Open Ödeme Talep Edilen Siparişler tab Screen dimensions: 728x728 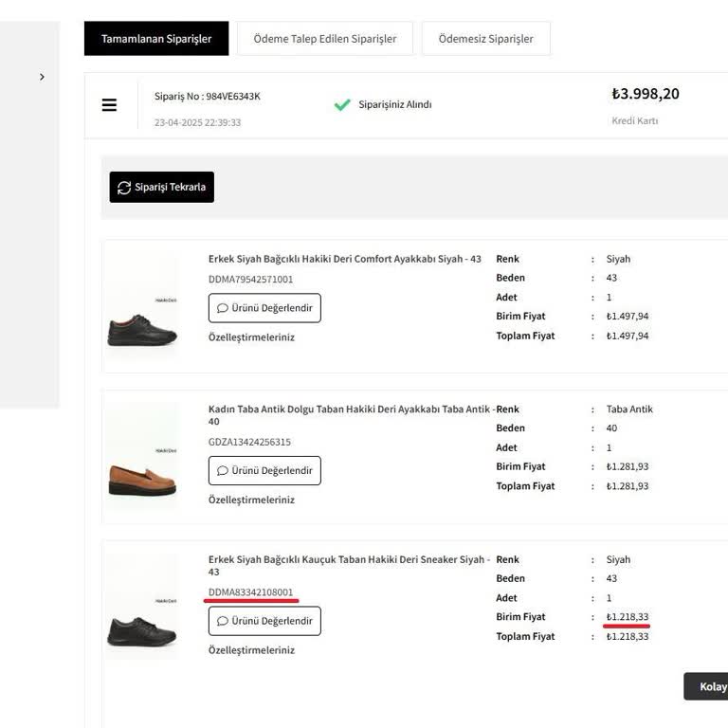click(x=325, y=39)
